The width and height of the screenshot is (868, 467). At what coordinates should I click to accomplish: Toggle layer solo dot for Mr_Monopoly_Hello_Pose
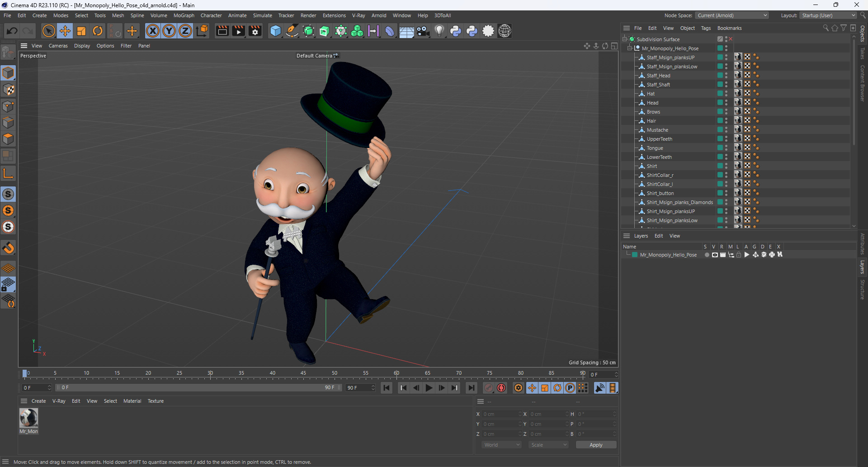[x=707, y=255]
